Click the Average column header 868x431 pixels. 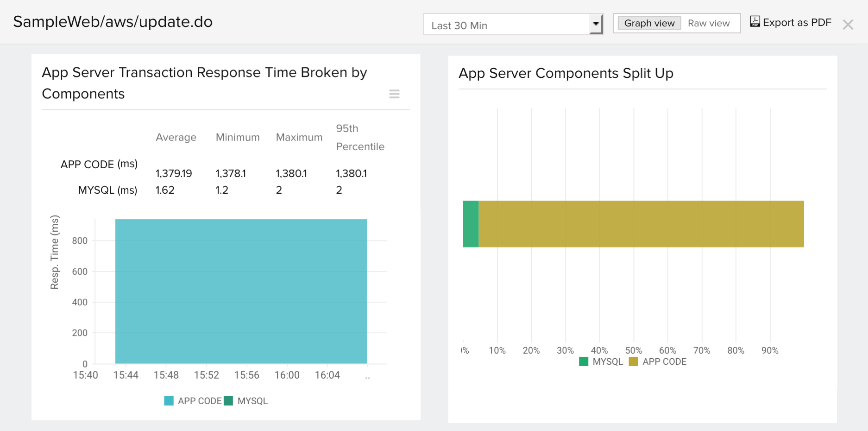coord(176,137)
